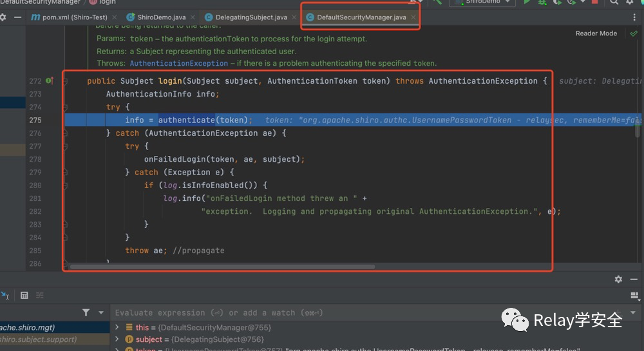This screenshot has width=644, height=351.
Task: Click the inline token debug hint on line 275
Action: 453,120
